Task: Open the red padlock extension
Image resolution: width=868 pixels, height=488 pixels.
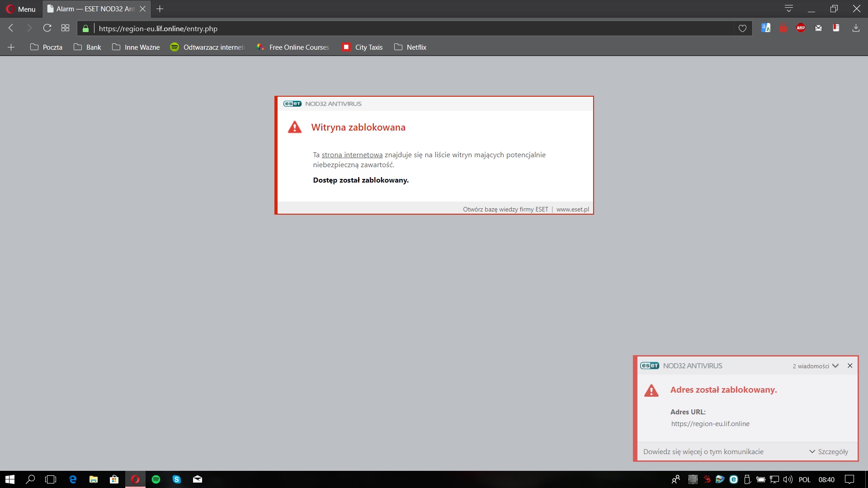Action: click(x=783, y=28)
